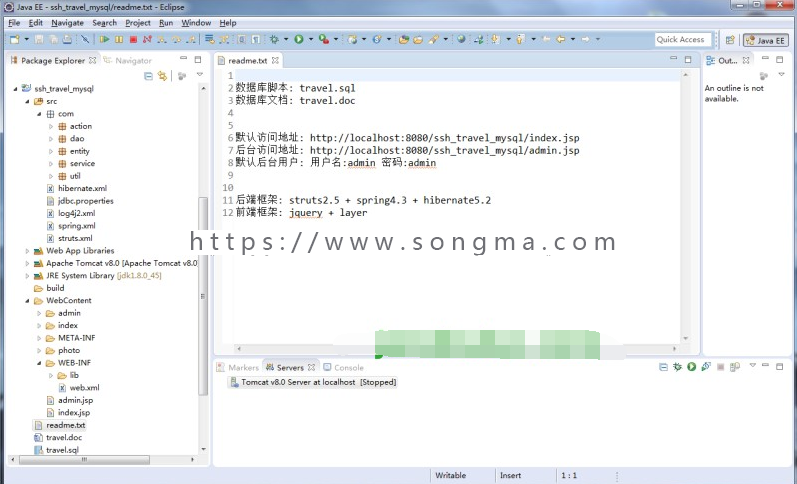
Task: Click the Save toolbar icon
Action: click(39, 39)
